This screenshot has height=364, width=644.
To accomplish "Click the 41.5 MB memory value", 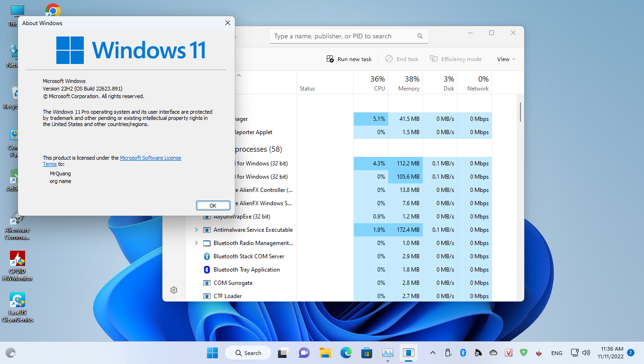I will coord(409,119).
